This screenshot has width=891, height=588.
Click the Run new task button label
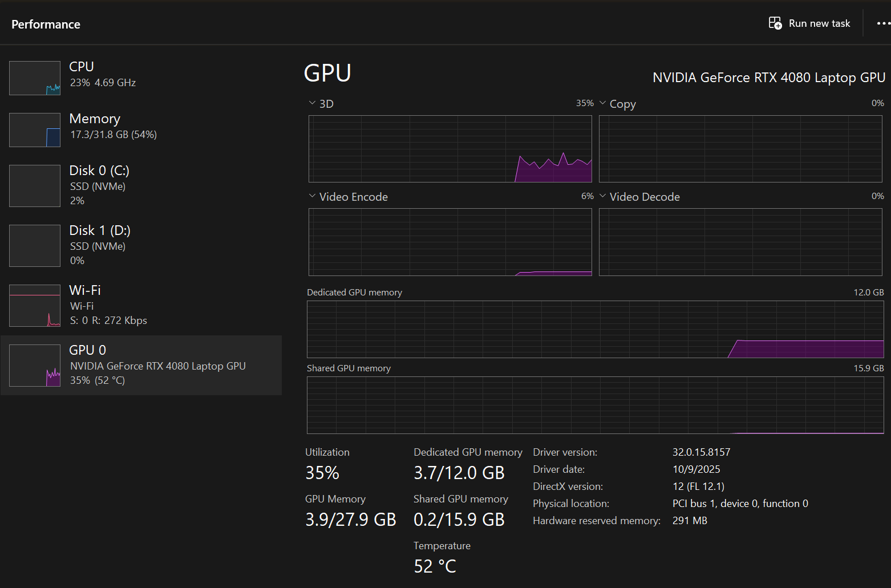(x=819, y=23)
